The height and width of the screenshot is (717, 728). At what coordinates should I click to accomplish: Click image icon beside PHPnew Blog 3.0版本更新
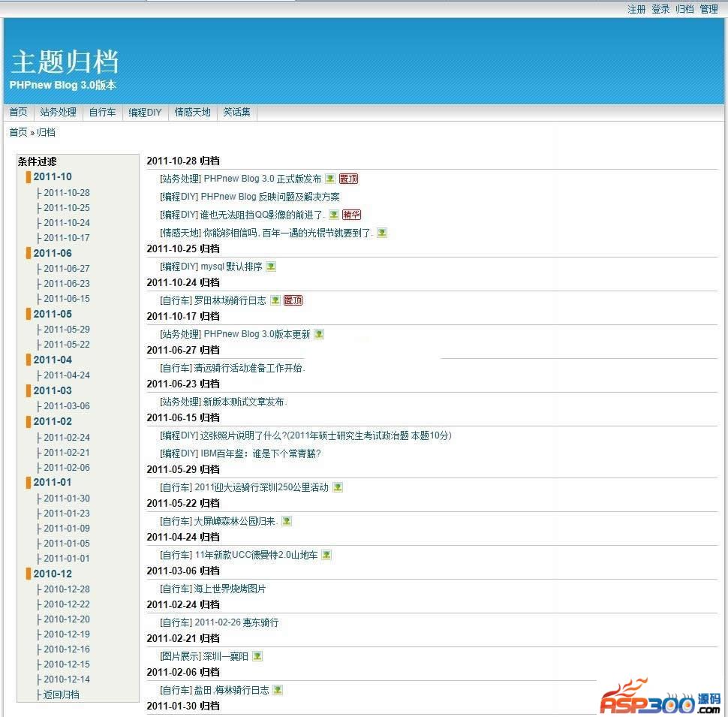319,334
